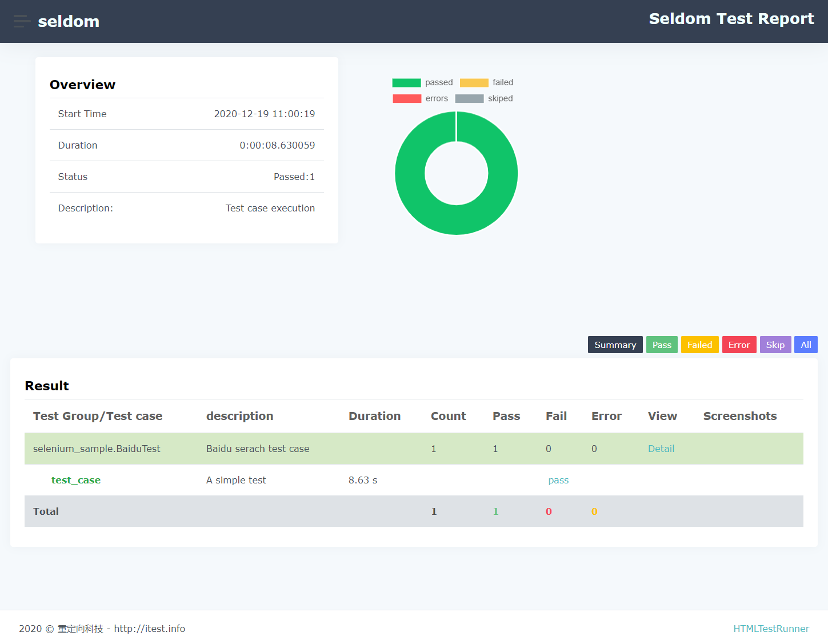Click the 8.63 s duration cell

pos(363,480)
